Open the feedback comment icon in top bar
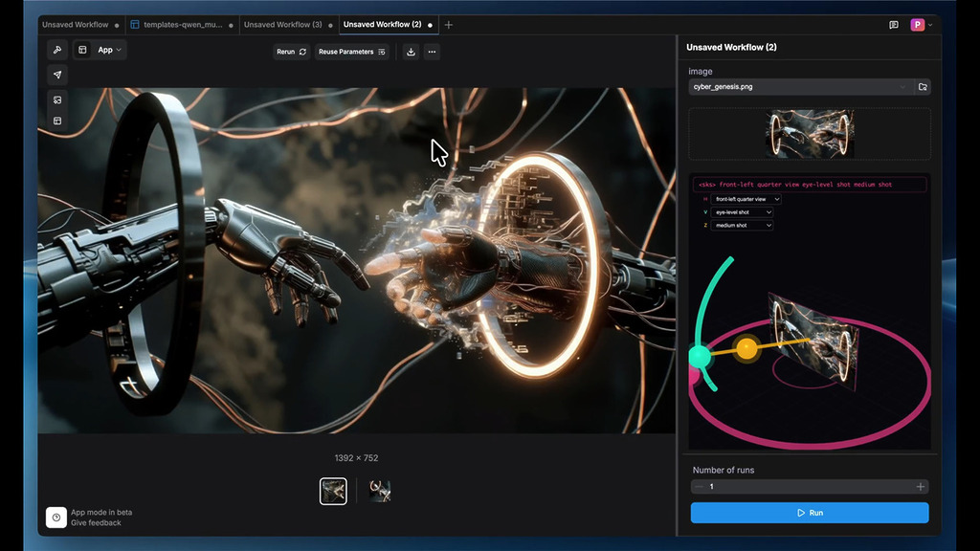980x551 pixels. pyautogui.click(x=894, y=25)
